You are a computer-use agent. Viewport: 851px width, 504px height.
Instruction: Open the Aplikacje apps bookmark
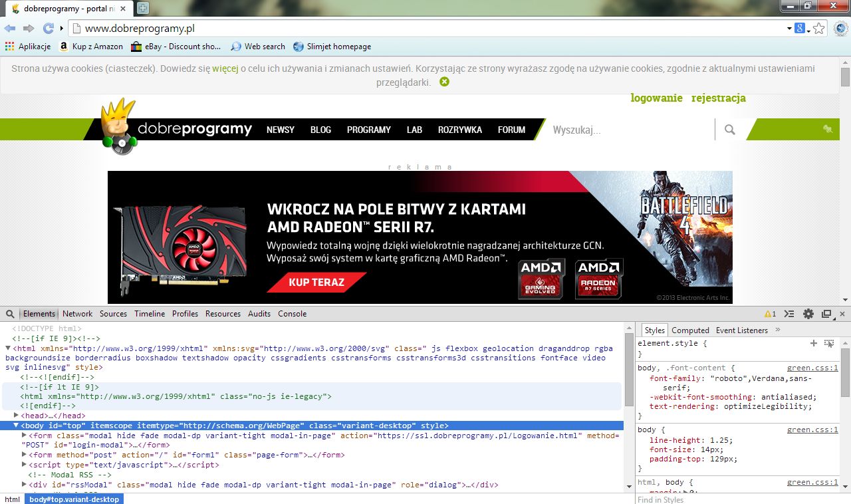[28, 47]
